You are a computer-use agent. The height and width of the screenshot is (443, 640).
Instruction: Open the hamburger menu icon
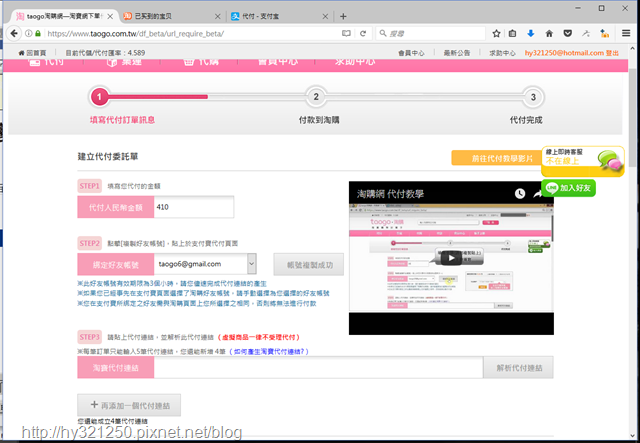click(626, 33)
